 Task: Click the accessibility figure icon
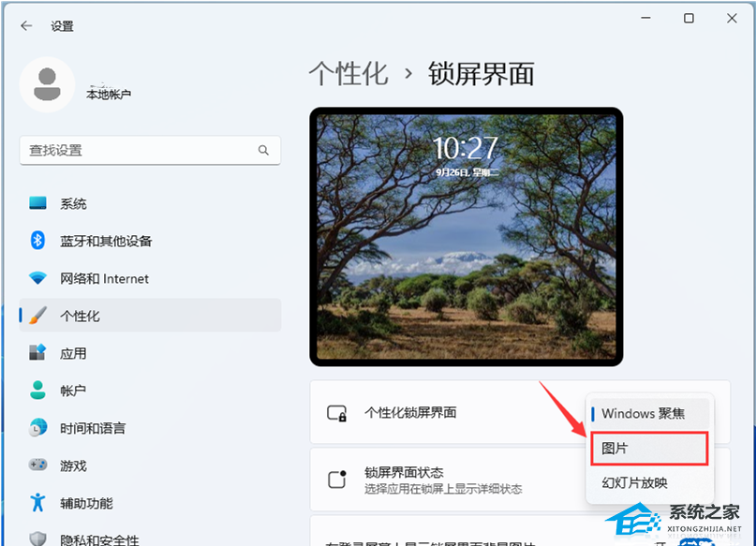(37, 502)
